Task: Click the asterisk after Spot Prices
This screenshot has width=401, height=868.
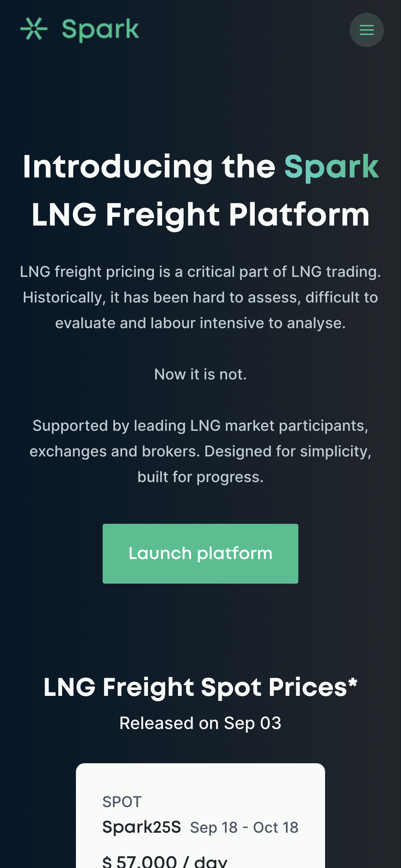Action: coord(353,683)
